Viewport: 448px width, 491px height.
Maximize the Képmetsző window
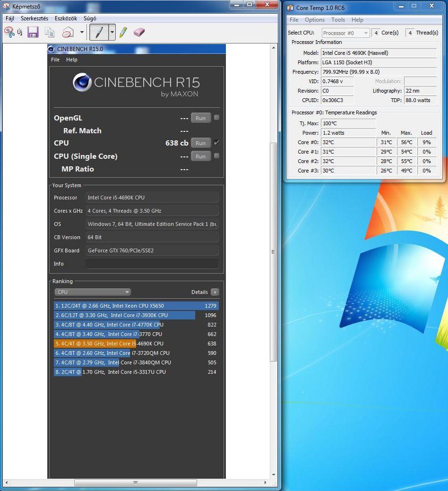click(250, 4)
